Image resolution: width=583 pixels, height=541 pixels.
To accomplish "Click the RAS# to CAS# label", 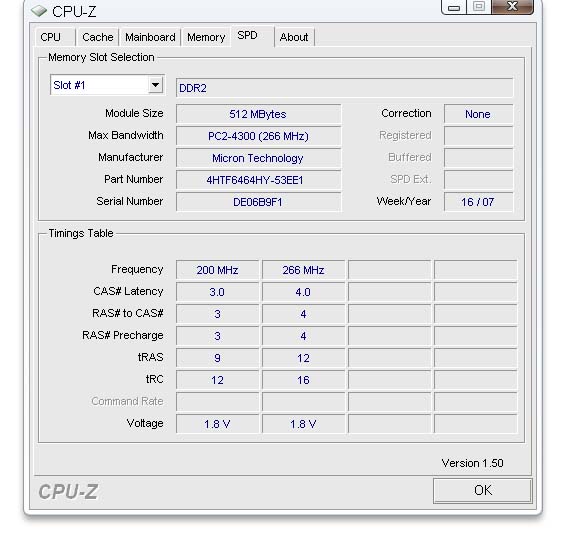I will 128,313.
